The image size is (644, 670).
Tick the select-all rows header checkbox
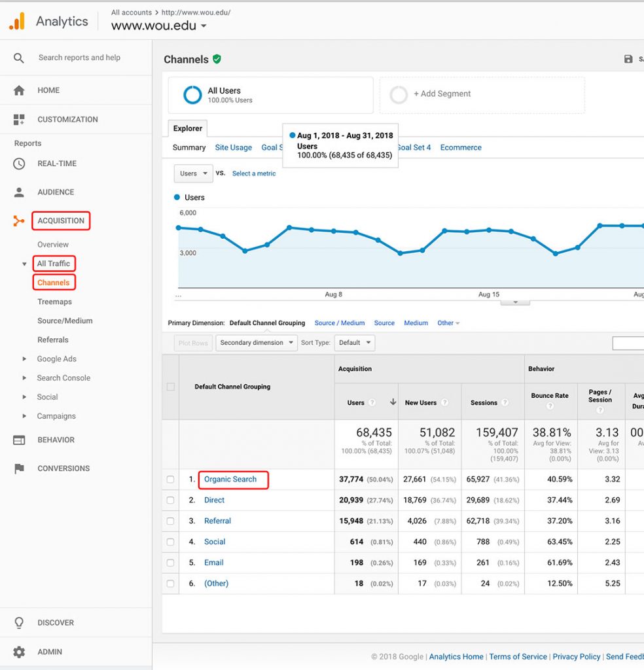171,387
